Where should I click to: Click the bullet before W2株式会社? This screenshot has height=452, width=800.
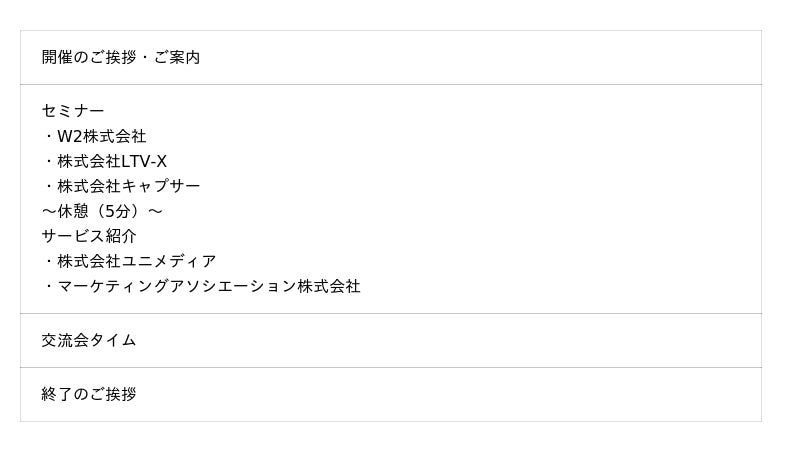(x=48, y=136)
